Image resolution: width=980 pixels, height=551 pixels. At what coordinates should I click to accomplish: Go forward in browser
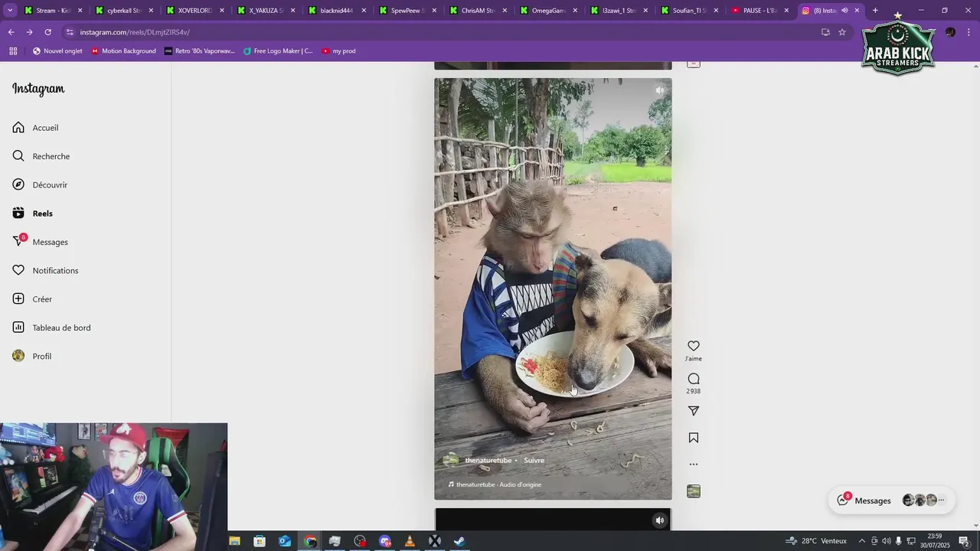(29, 32)
